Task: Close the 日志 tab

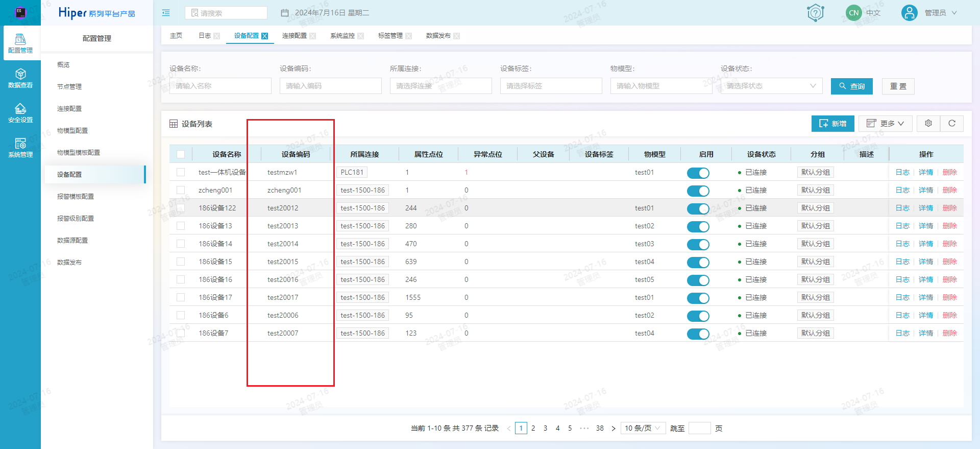Action: pyautogui.click(x=216, y=36)
